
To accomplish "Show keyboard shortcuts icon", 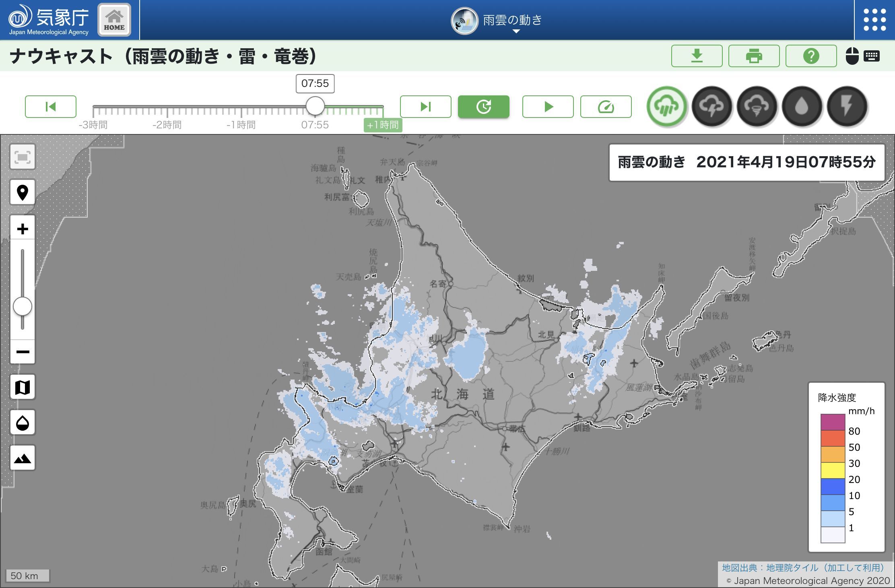I will [872, 56].
